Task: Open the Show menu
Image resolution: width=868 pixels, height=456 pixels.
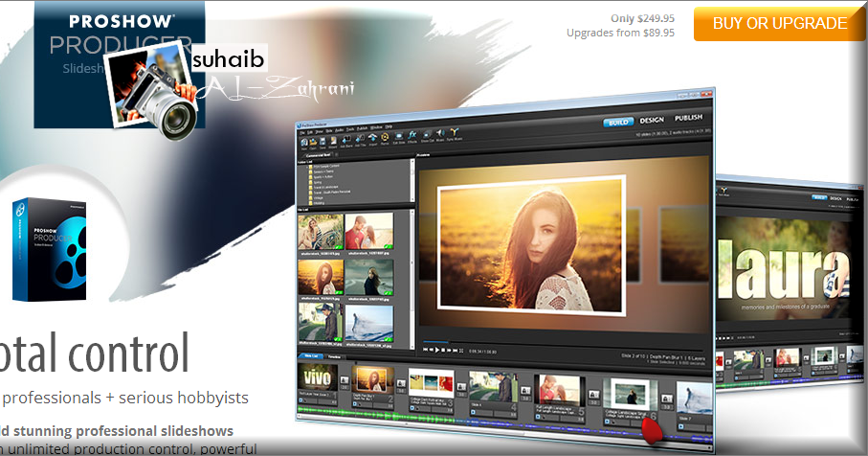Action: (319, 132)
